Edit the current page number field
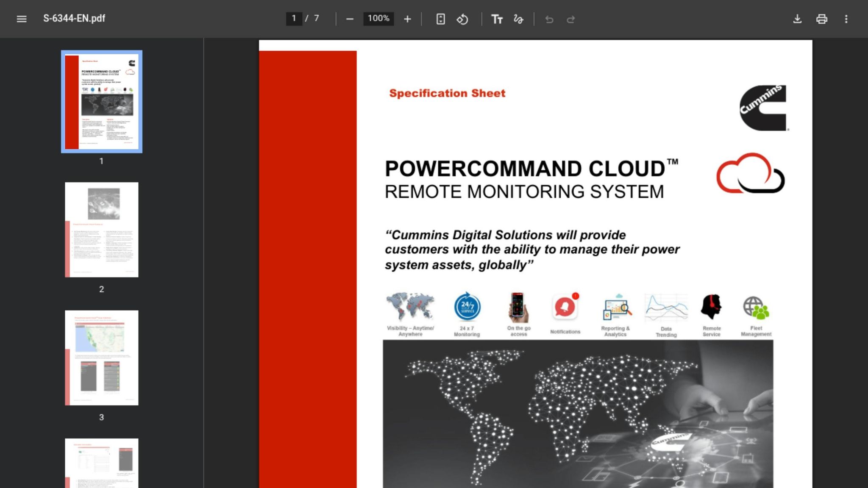Image resolution: width=868 pixels, height=488 pixels. 294,18
